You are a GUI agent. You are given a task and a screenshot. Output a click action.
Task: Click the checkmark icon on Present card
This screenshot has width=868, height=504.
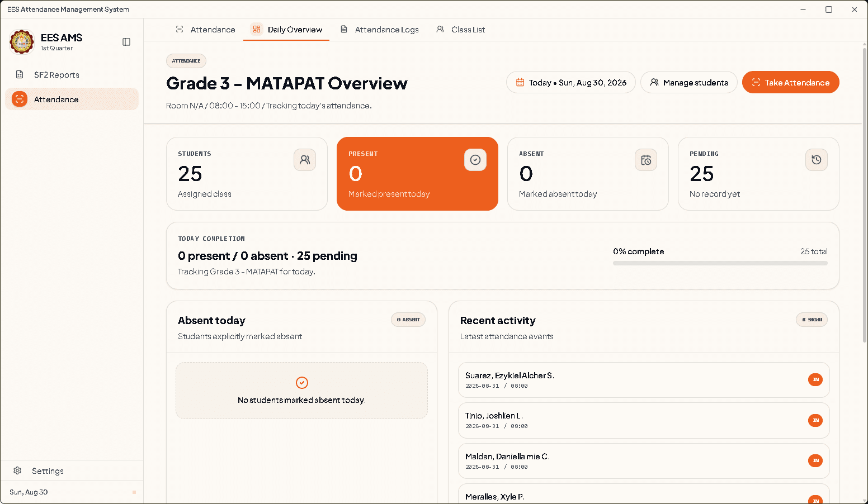coord(475,160)
